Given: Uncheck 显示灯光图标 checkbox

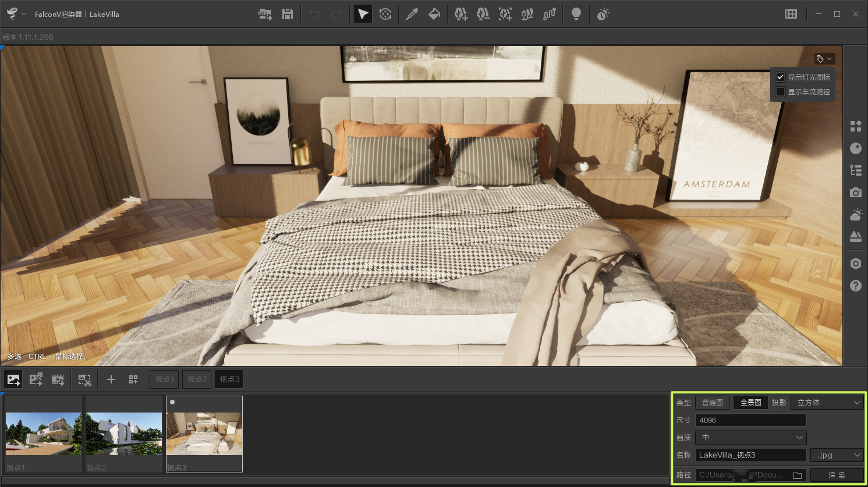Looking at the screenshot, I should pos(781,77).
